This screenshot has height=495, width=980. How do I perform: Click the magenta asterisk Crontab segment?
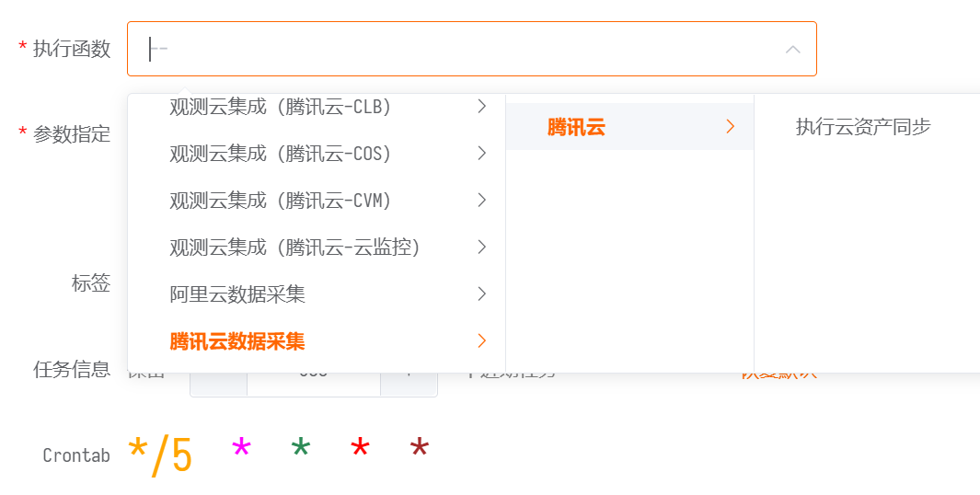(241, 451)
